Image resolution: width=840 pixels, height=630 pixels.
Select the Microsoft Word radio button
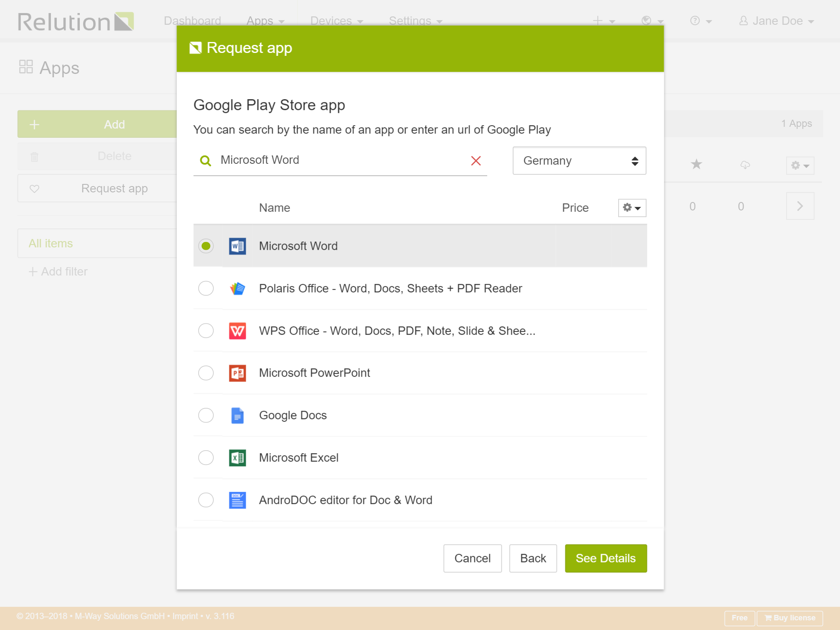point(206,246)
